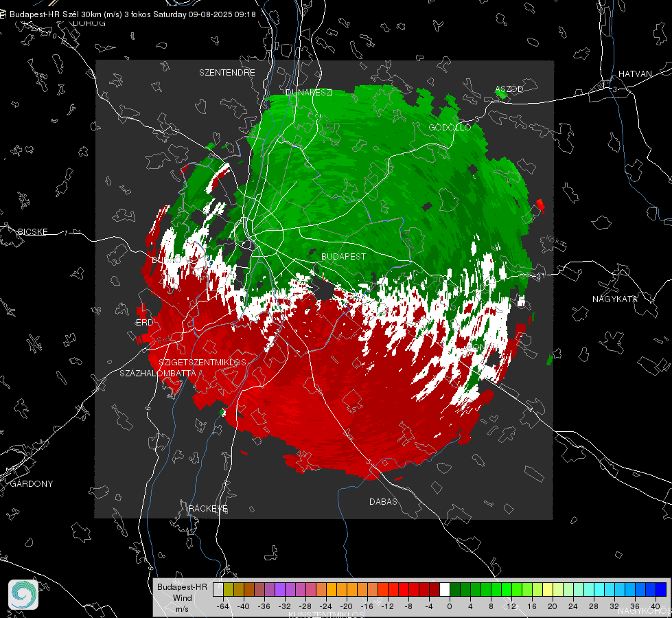Click the SZIGETSZENTMIKLÓS town label
The height and width of the screenshot is (618, 672).
click(x=202, y=362)
